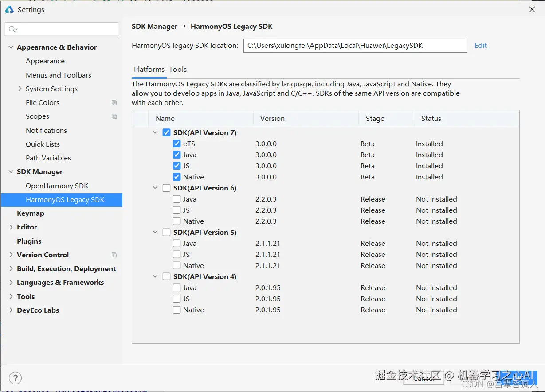
Task: Select OpenHarmony SDK in sidebar
Action: click(x=57, y=186)
